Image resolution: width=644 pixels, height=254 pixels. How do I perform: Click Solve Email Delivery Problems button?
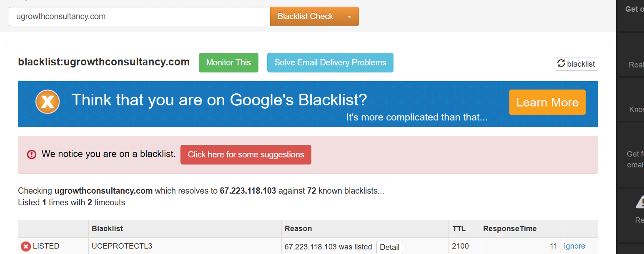point(330,62)
